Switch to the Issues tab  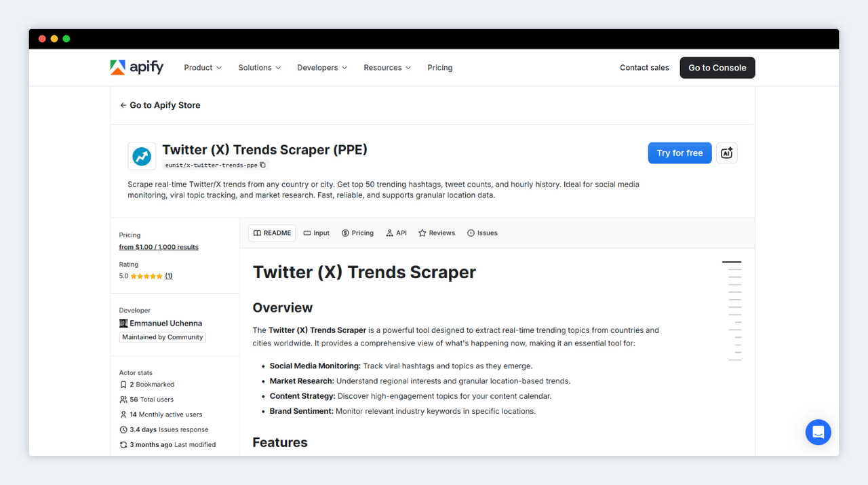(x=482, y=233)
